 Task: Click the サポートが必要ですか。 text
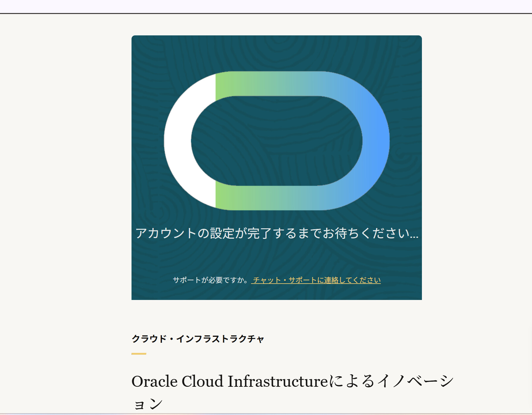[211, 280]
